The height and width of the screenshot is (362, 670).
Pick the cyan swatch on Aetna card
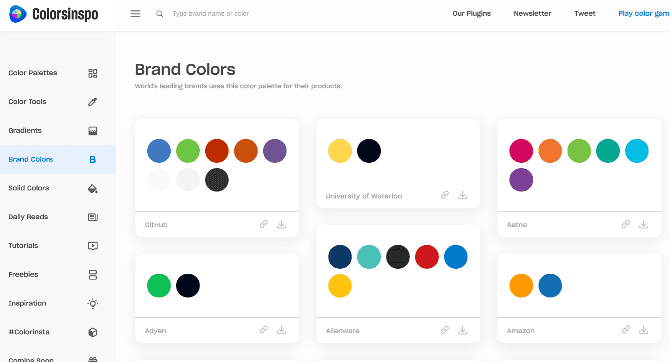click(637, 151)
